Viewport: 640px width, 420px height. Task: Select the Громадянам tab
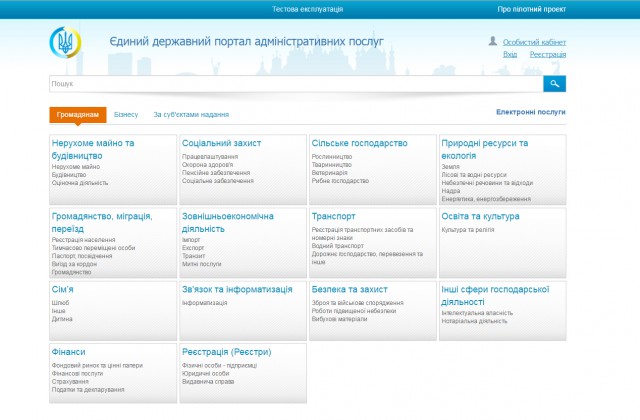click(77, 115)
